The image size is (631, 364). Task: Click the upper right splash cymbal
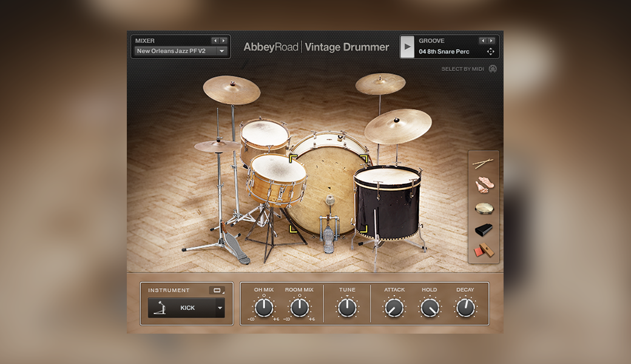coord(380,84)
